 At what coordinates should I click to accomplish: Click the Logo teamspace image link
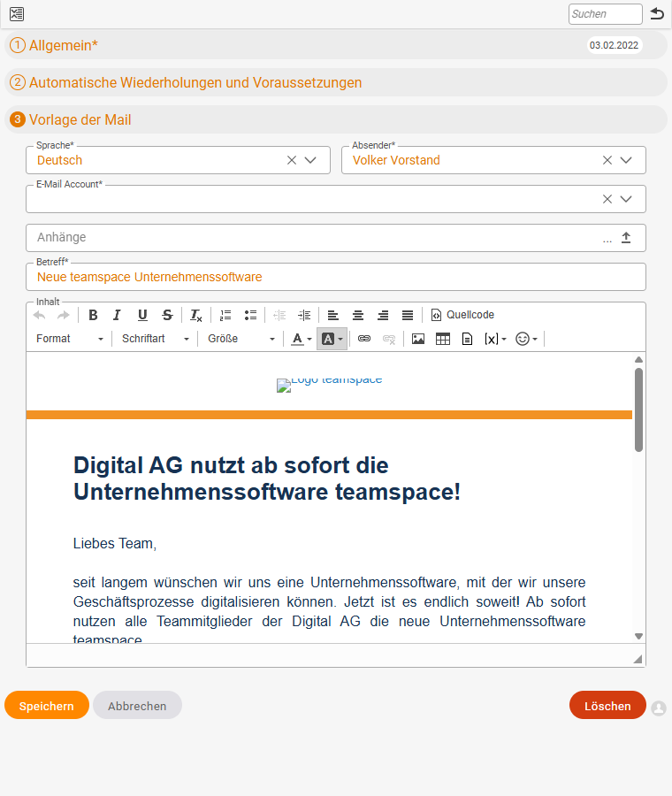(330, 384)
